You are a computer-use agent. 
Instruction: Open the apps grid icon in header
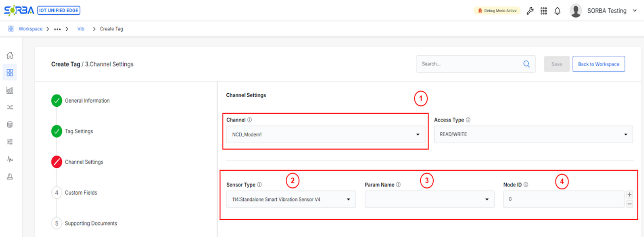(x=543, y=11)
